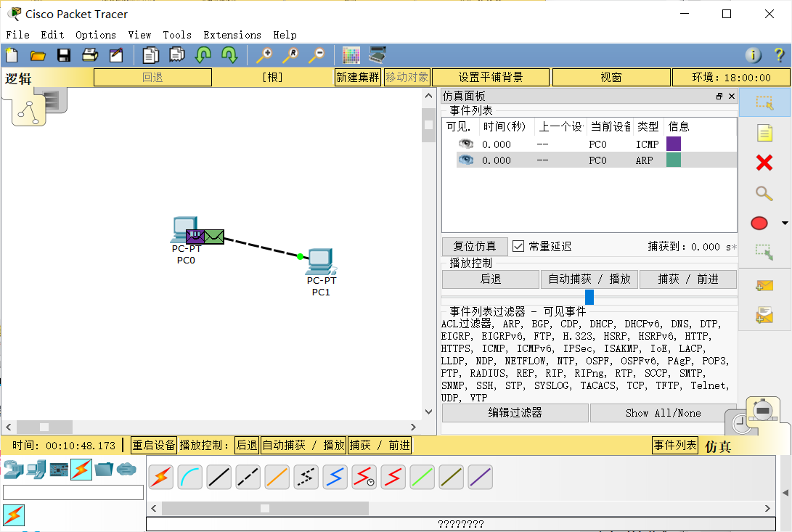The width and height of the screenshot is (792, 532).
Task: Add a complex PDU open envelope
Action: (764, 315)
